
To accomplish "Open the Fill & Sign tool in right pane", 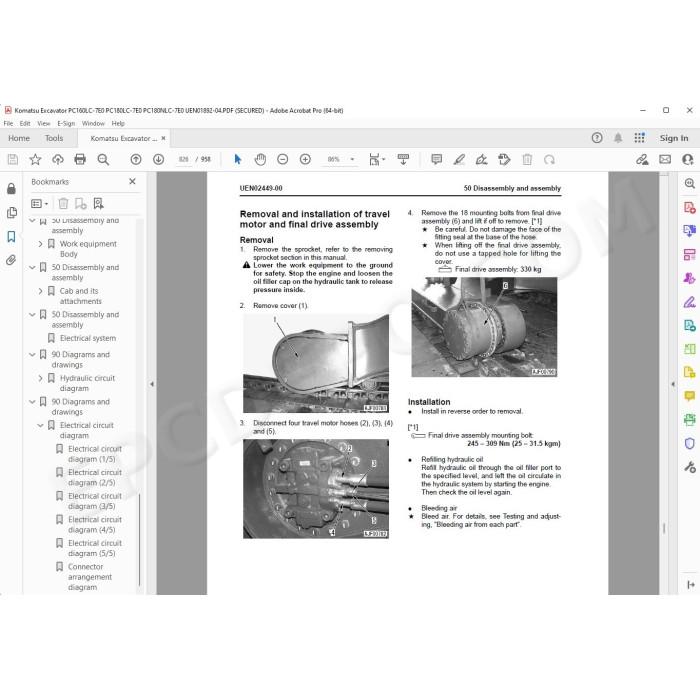I will point(689,302).
